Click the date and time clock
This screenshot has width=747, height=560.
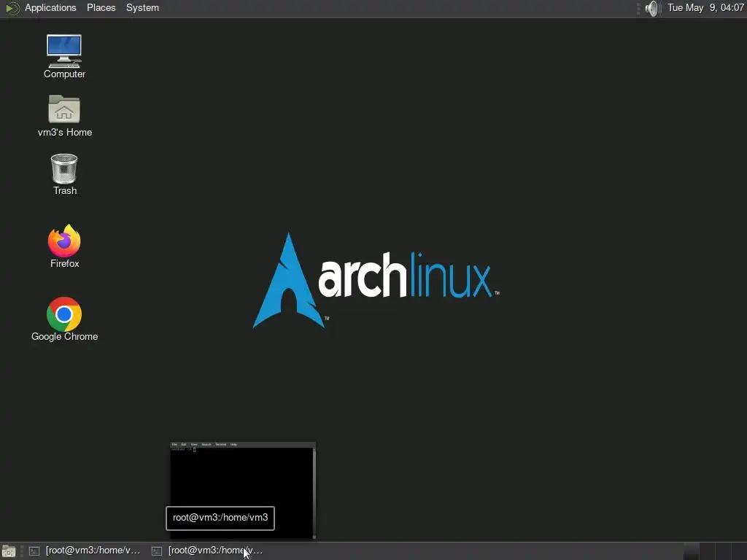705,7
